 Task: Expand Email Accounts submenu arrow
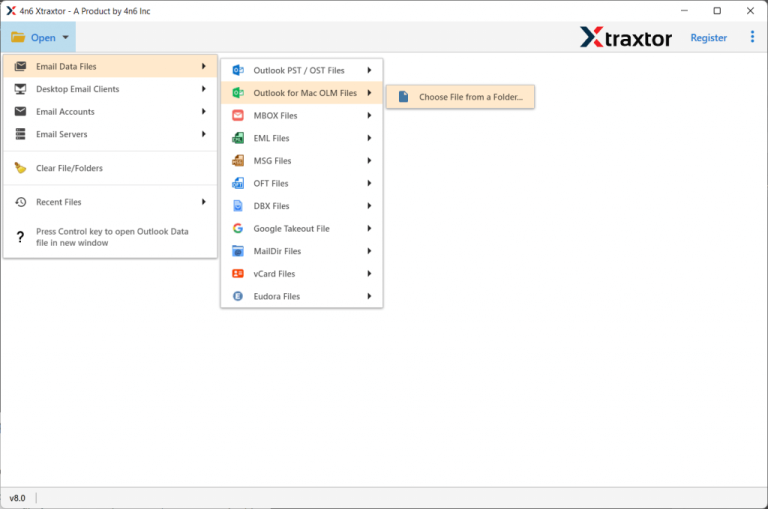point(204,111)
